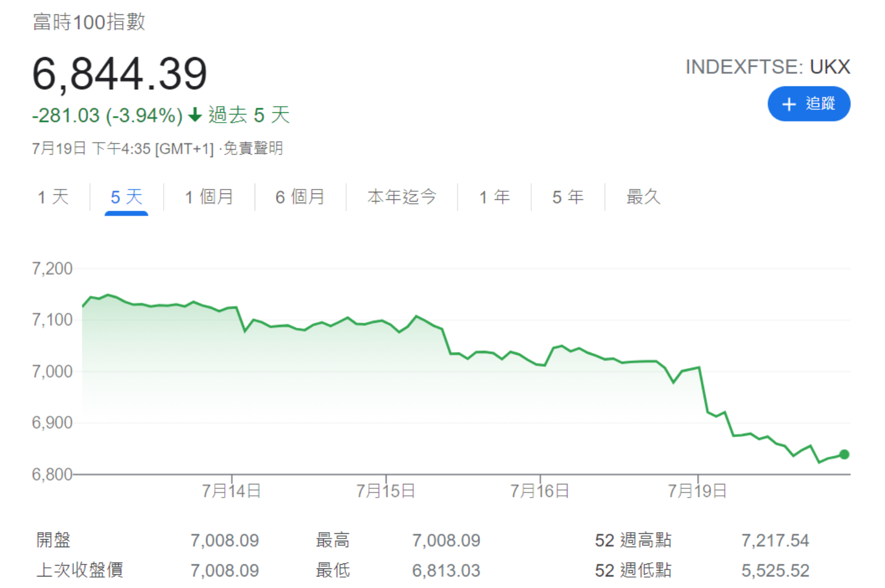The image size is (885, 588).
Task: Click the 富時100指數 index title
Action: coord(89,22)
